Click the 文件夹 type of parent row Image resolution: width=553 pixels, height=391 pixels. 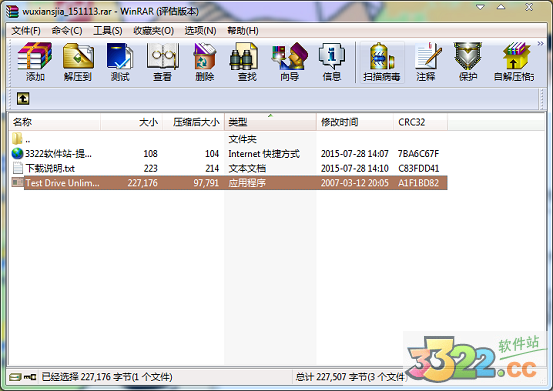(x=242, y=139)
